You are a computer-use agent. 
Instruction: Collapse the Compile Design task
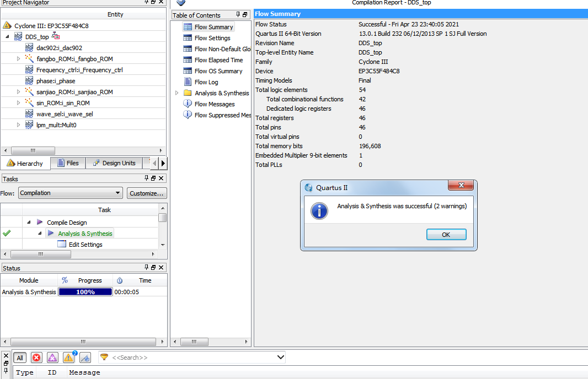(29, 222)
